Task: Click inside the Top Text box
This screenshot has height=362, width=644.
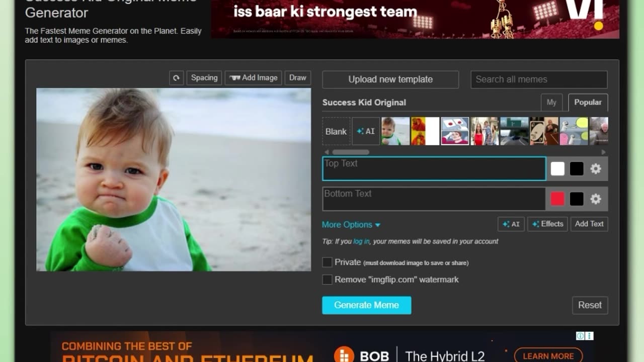Action: coord(434,168)
